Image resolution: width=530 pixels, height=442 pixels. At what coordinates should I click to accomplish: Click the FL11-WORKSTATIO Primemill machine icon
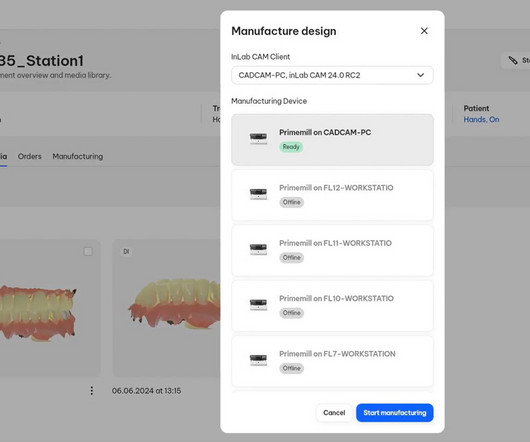click(258, 249)
